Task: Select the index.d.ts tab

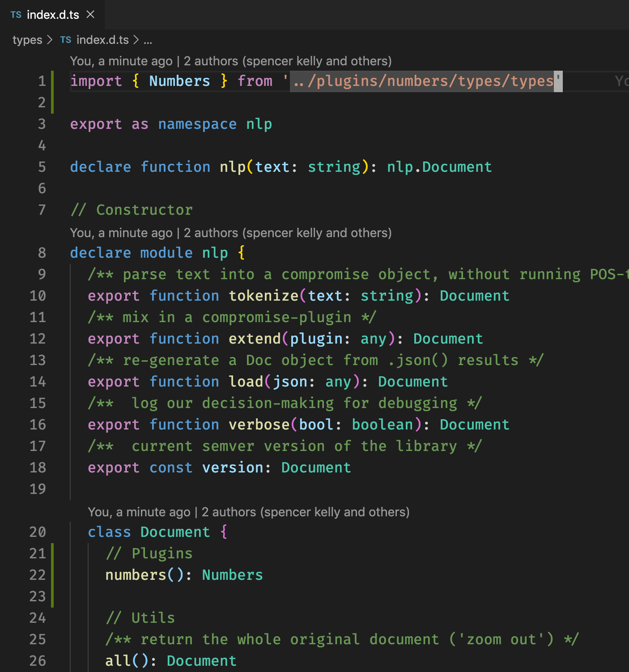Action: (52, 15)
